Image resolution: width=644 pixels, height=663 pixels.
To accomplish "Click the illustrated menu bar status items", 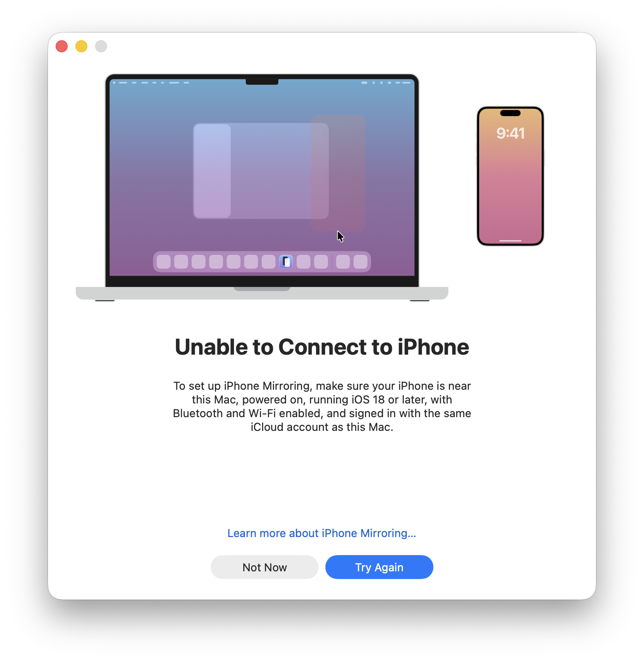I will click(386, 83).
